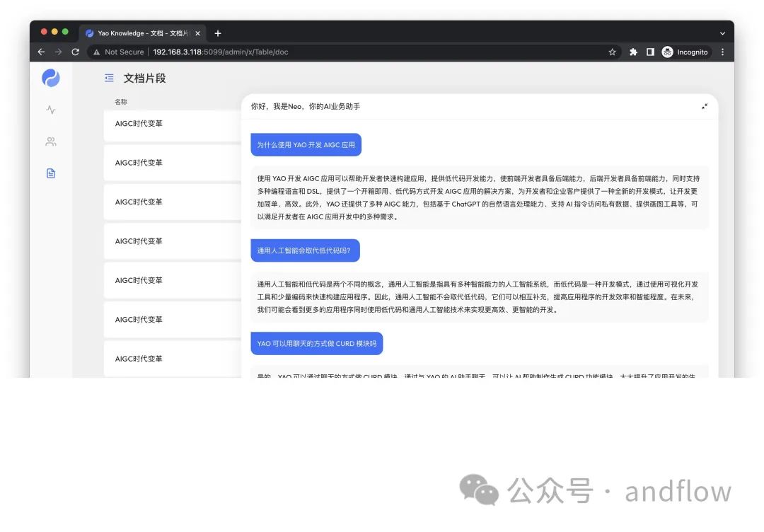Open a new browser tab with the plus button
The width and height of the screenshot is (764, 532).
(x=218, y=33)
